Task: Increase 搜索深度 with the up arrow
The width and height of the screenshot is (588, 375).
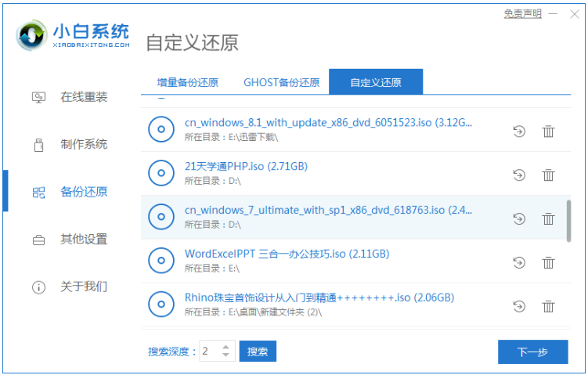Action: coord(225,347)
